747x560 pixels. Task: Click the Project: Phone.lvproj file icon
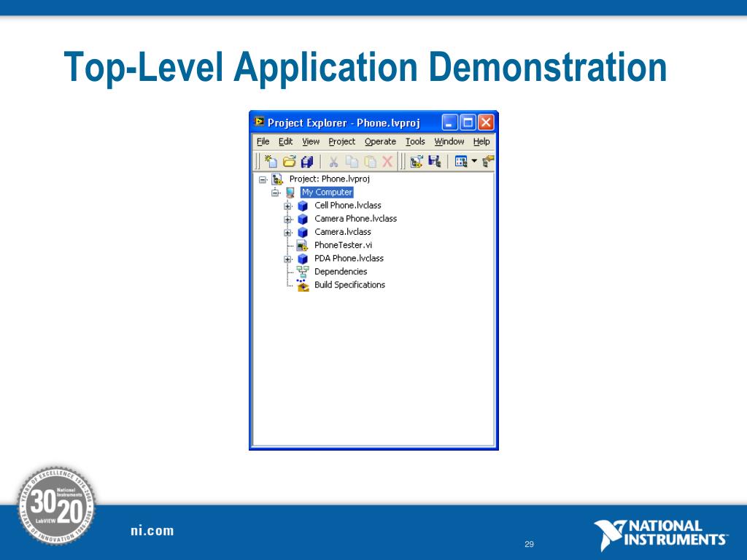276,179
